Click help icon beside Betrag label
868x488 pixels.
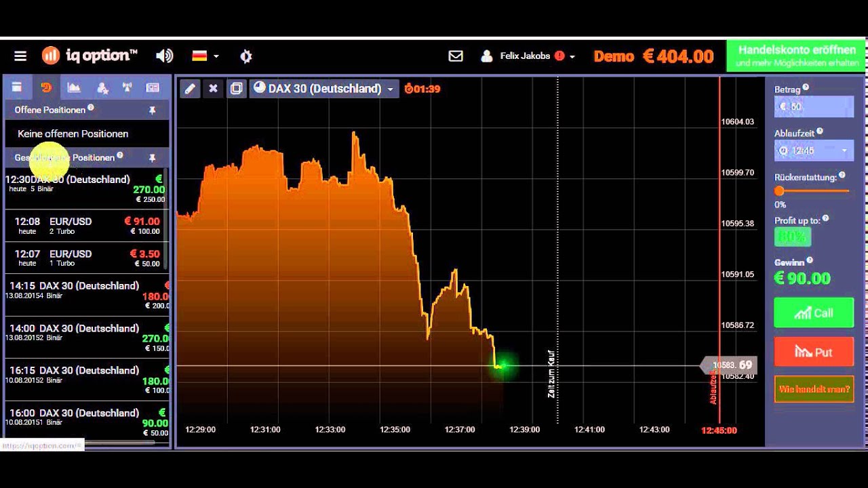[806, 87]
